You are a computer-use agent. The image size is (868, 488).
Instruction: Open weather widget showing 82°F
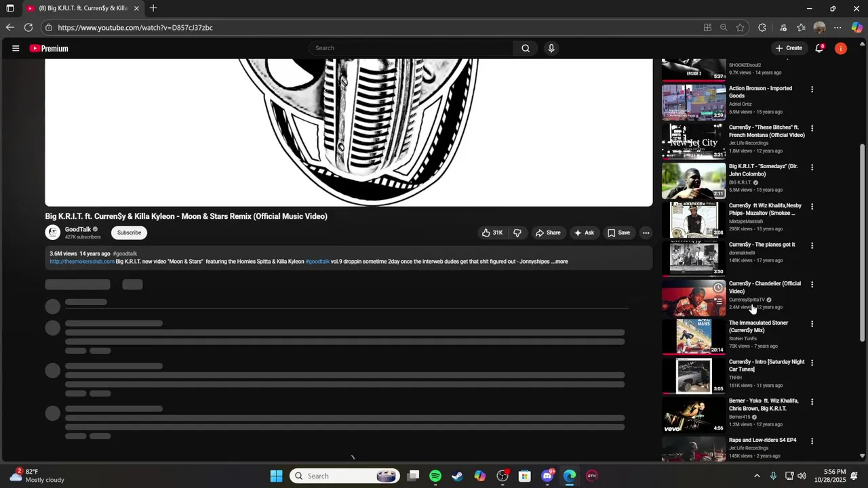37,476
